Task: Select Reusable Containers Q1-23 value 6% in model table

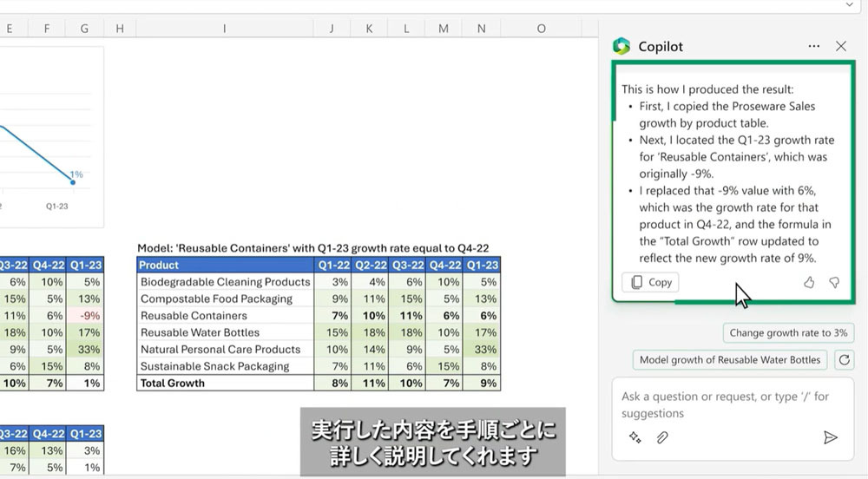Action: pyautogui.click(x=482, y=316)
